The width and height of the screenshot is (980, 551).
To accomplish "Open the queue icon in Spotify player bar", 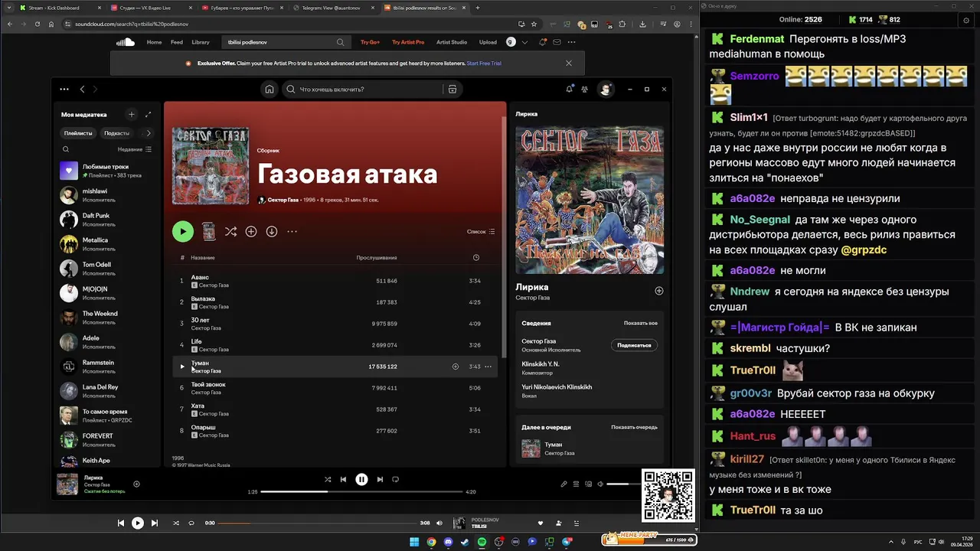I will point(577,484).
